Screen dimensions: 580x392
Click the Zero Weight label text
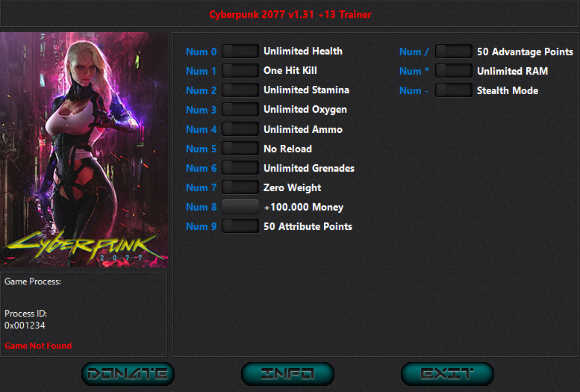292,187
